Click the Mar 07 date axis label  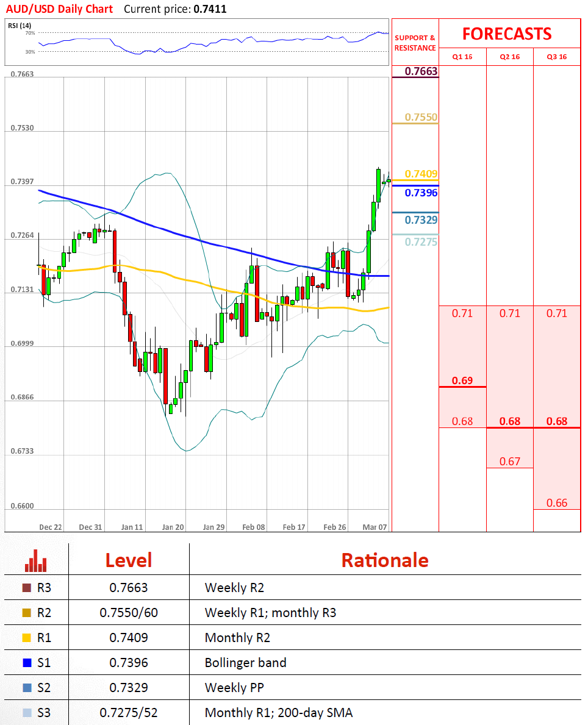(x=375, y=527)
